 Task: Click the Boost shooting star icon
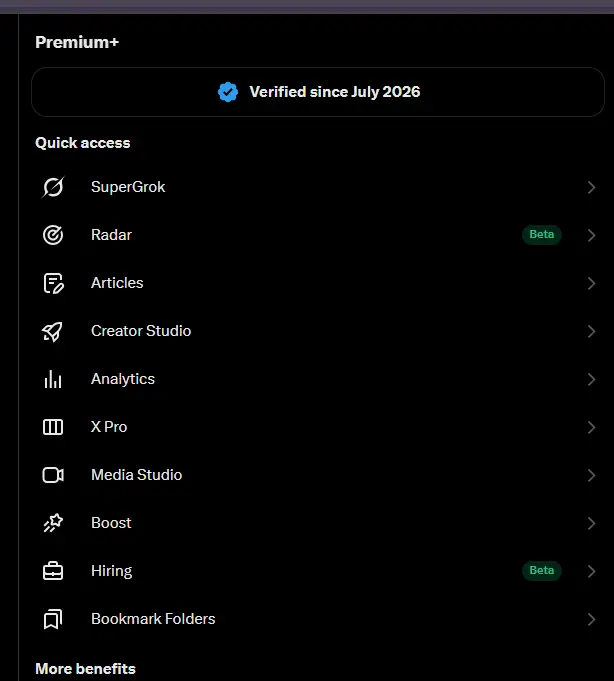coord(53,523)
